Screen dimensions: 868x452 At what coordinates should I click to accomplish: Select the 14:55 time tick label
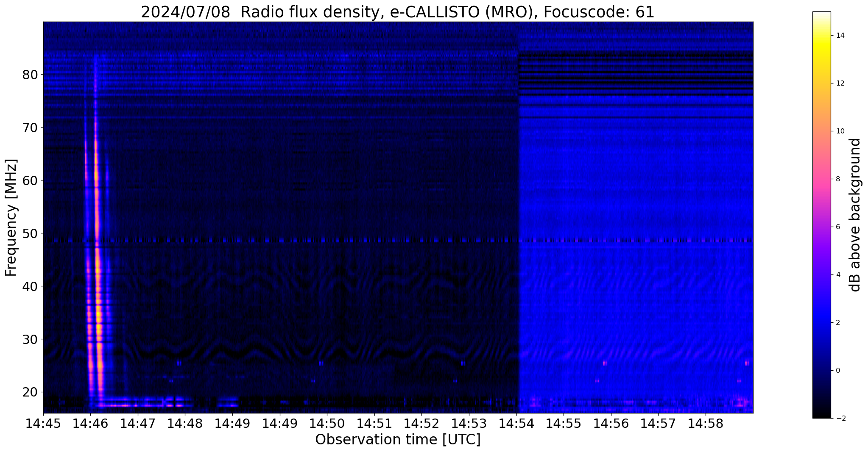pos(564,423)
